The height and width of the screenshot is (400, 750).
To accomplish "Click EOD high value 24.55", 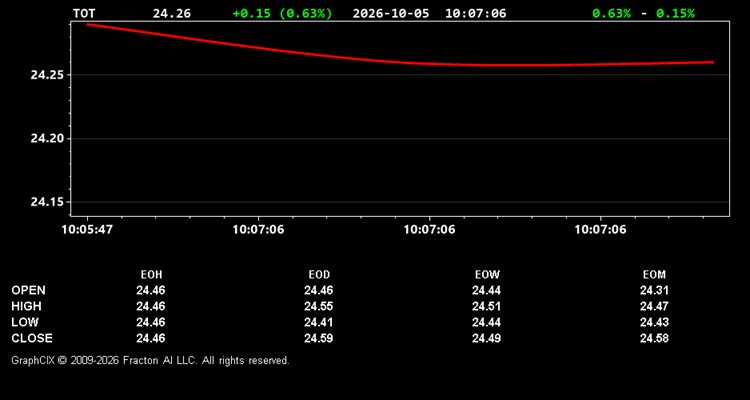I will 319,306.
